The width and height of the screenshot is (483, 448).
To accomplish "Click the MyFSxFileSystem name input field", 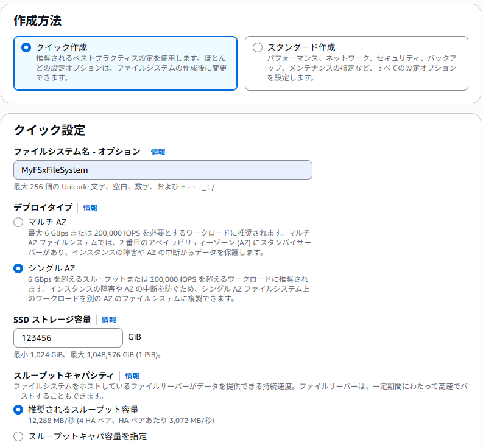I will click(x=163, y=170).
